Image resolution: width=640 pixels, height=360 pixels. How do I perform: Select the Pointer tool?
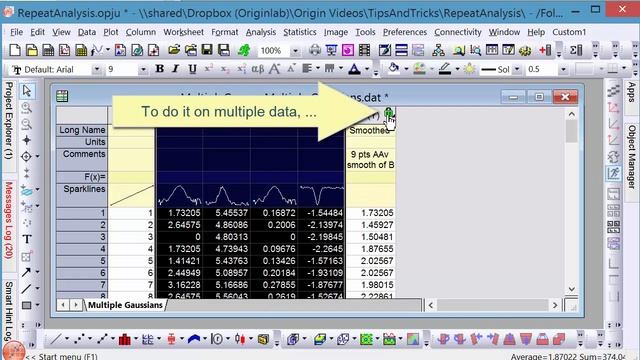pyautogui.click(x=27, y=90)
